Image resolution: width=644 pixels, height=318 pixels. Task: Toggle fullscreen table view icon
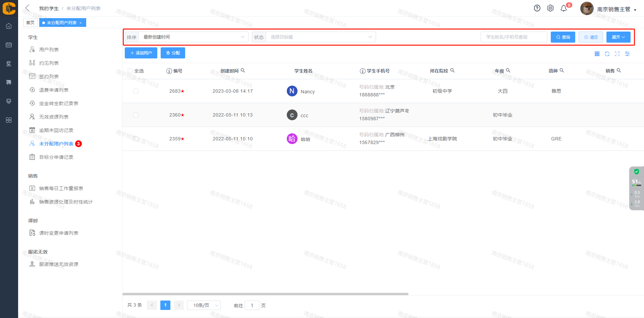pyautogui.click(x=617, y=54)
